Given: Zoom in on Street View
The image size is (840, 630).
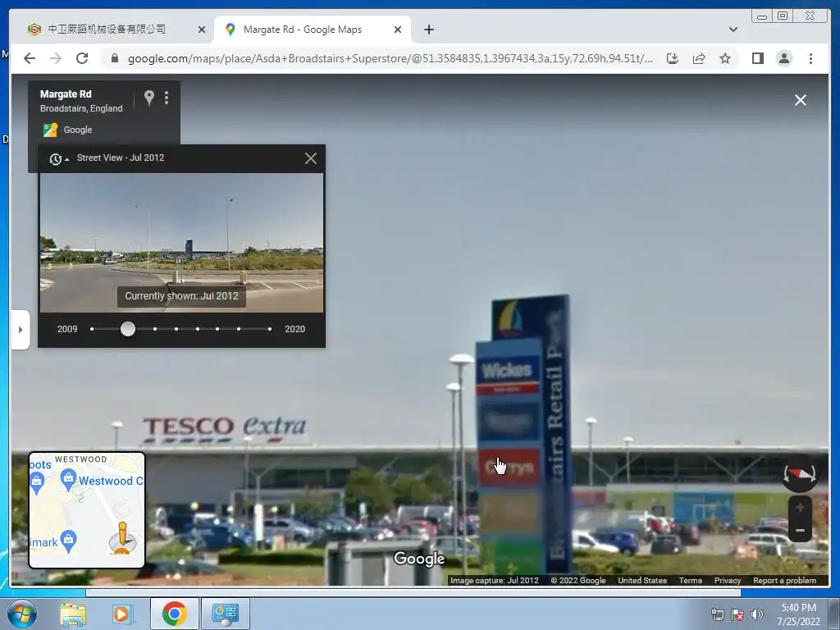Looking at the screenshot, I should coord(800,507).
